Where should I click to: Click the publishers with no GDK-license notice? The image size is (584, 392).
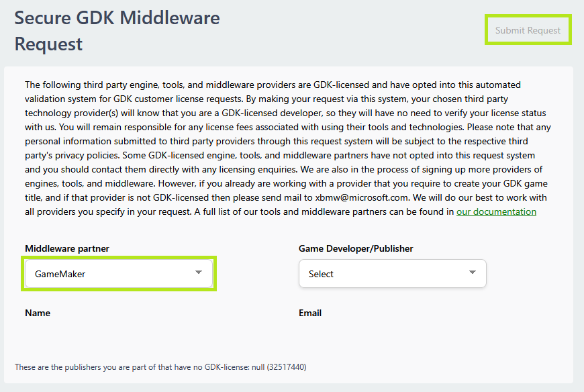[x=160, y=367]
